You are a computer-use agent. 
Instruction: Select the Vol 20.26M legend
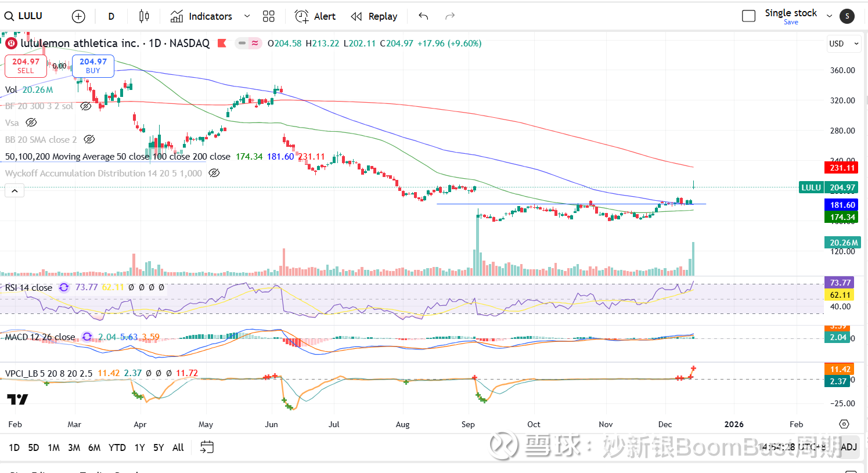point(29,90)
